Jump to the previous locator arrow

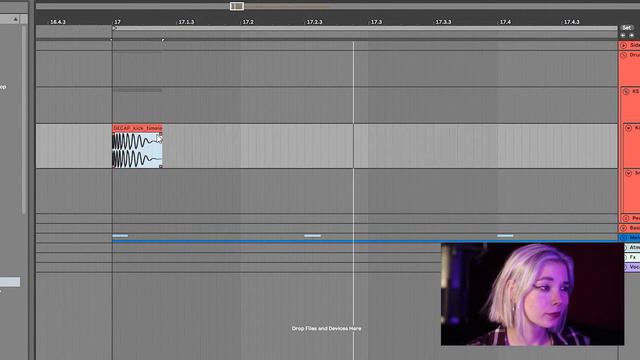pos(623,36)
